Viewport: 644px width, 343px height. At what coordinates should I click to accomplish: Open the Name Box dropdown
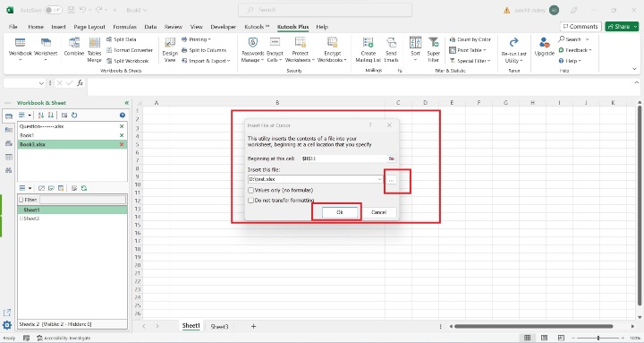tap(41, 83)
